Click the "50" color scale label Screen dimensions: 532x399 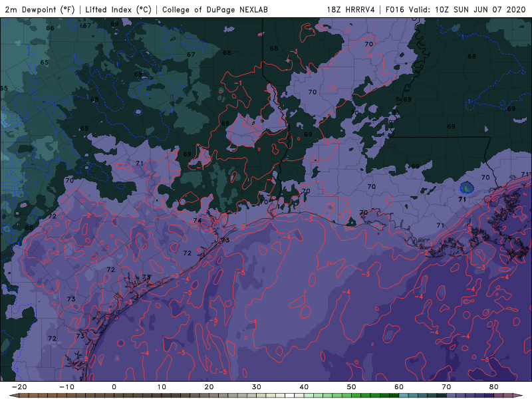point(352,387)
